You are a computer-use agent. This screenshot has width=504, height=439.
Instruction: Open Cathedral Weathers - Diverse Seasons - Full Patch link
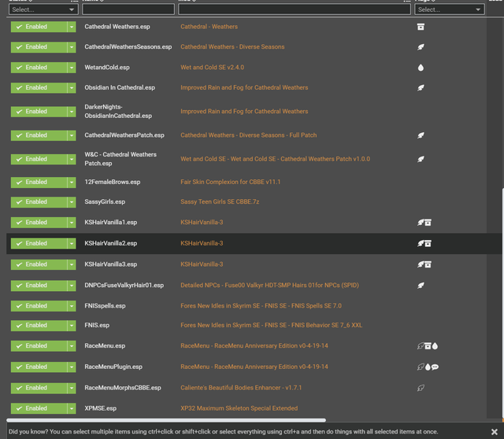249,135
